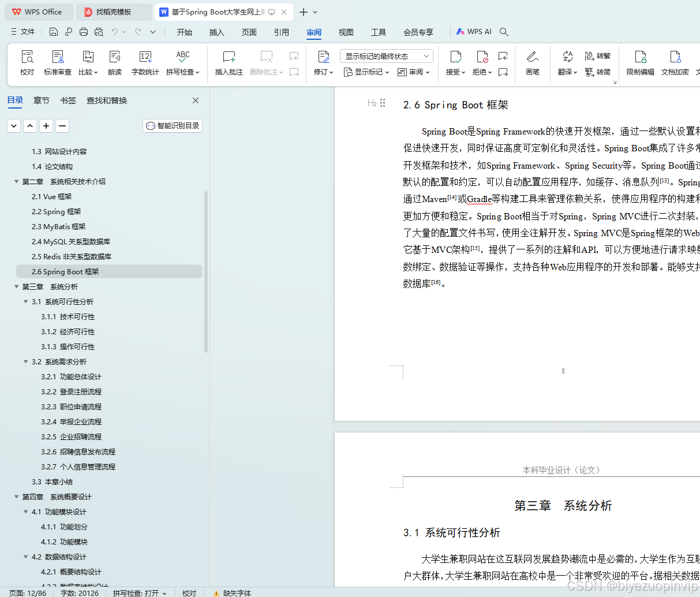Open the WPS Office home tab
700x597 pixels.
click(x=38, y=12)
